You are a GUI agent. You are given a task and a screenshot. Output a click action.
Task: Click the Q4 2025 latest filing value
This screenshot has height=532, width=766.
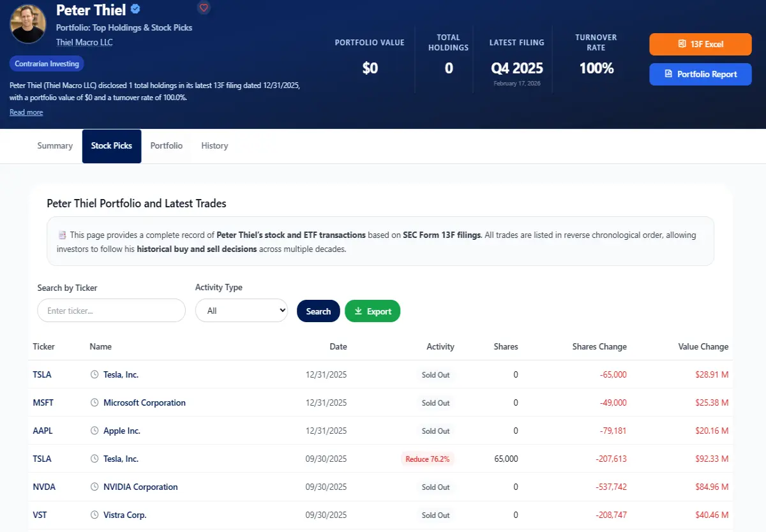click(517, 68)
